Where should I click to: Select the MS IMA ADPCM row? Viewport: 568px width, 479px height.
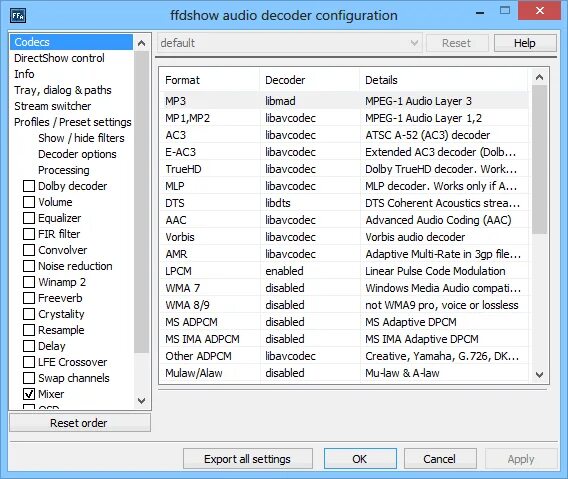click(x=344, y=339)
